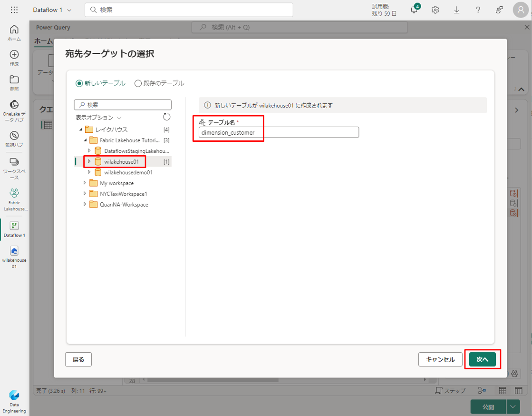Open Browse (参照) folder in sidebar
The image size is (532, 416).
pyautogui.click(x=14, y=83)
